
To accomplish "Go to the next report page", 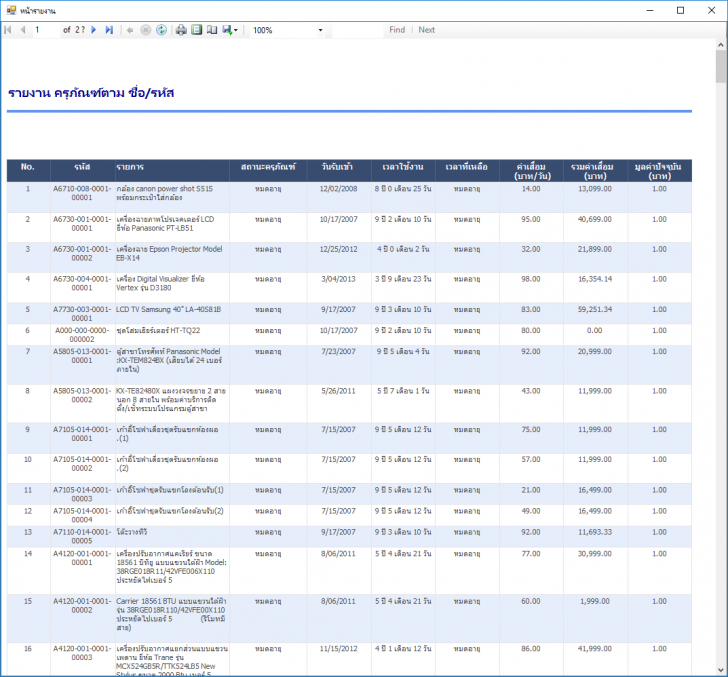I will click(x=94, y=30).
